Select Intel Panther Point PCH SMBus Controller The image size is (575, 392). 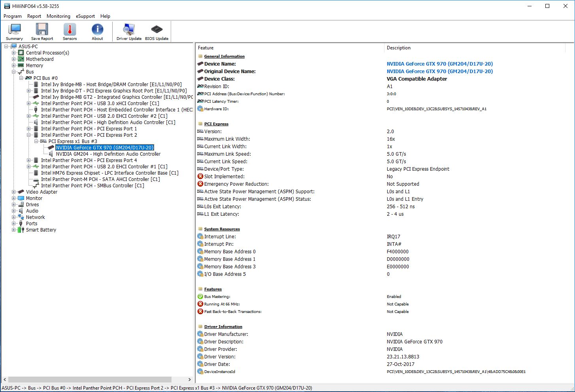click(x=92, y=185)
